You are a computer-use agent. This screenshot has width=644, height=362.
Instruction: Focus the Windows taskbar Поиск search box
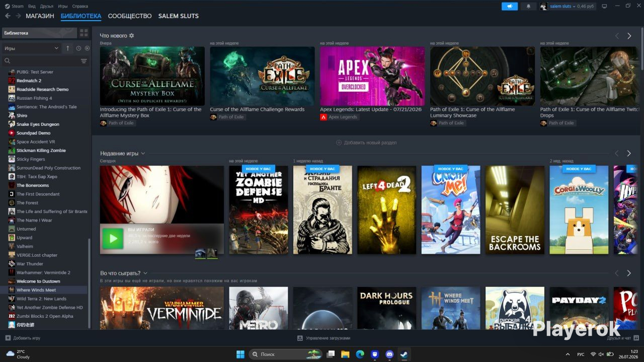(x=286, y=354)
